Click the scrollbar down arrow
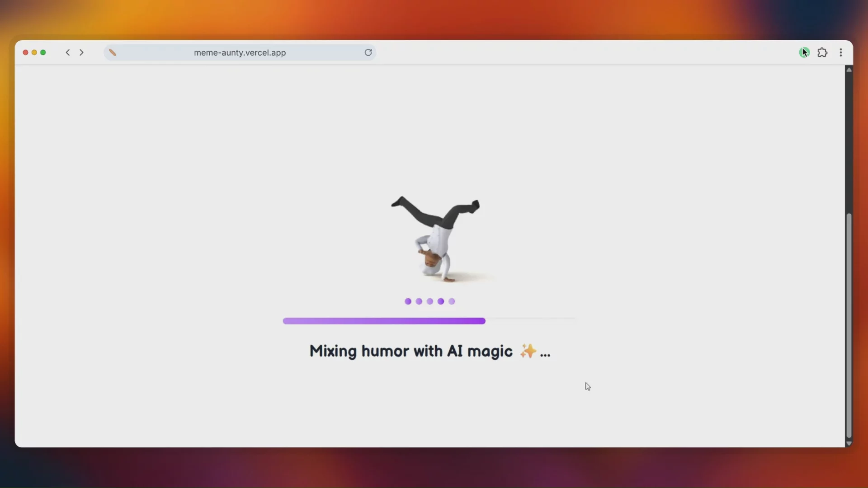This screenshot has height=488, width=868. (x=849, y=443)
